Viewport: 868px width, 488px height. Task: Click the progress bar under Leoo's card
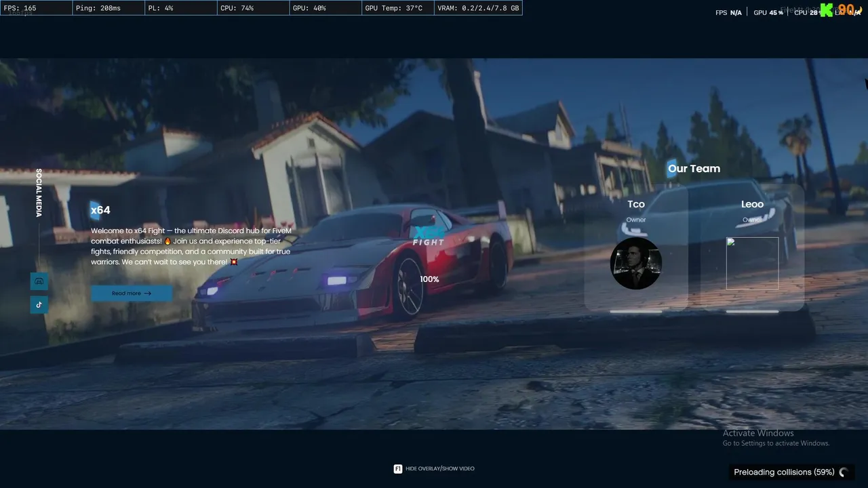[x=752, y=312]
